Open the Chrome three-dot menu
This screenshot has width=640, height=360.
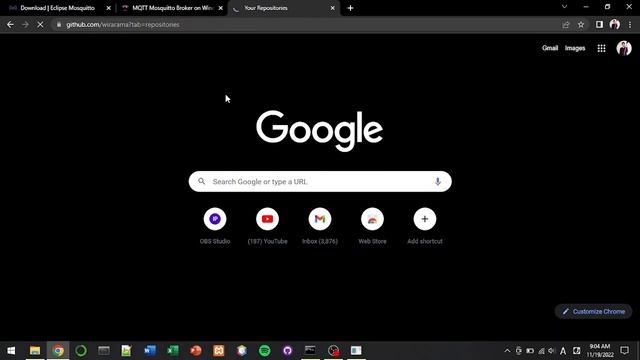pyautogui.click(x=630, y=25)
